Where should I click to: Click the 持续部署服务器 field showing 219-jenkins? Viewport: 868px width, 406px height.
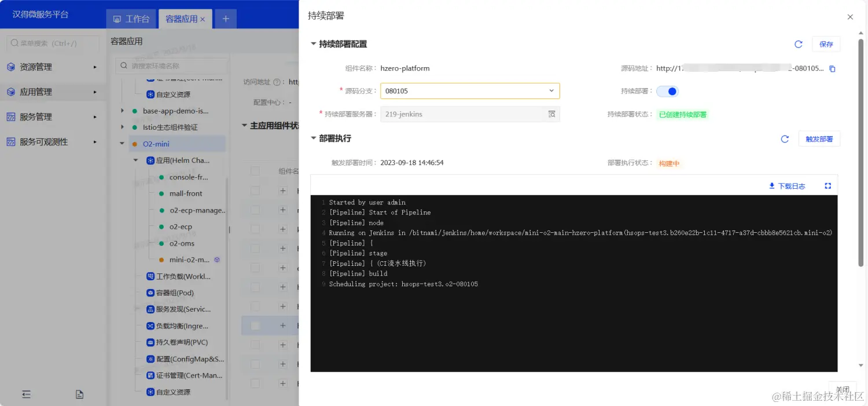point(470,114)
